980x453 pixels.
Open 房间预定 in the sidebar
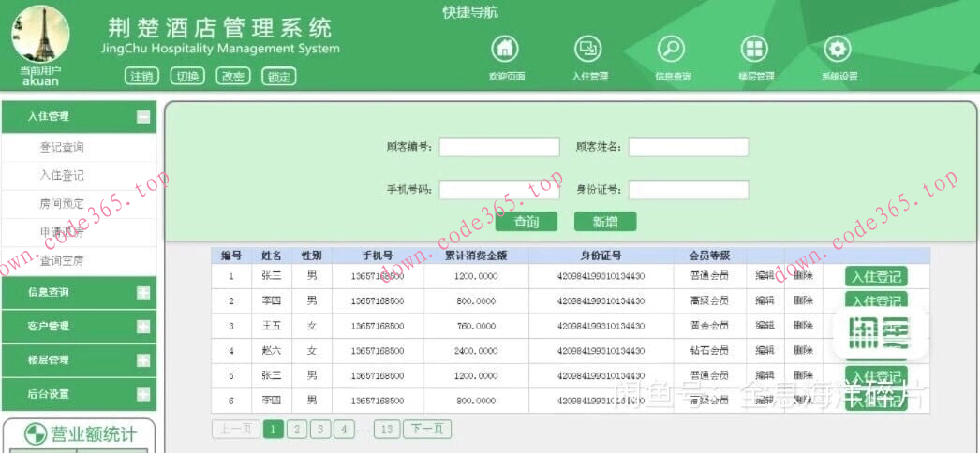(x=62, y=204)
